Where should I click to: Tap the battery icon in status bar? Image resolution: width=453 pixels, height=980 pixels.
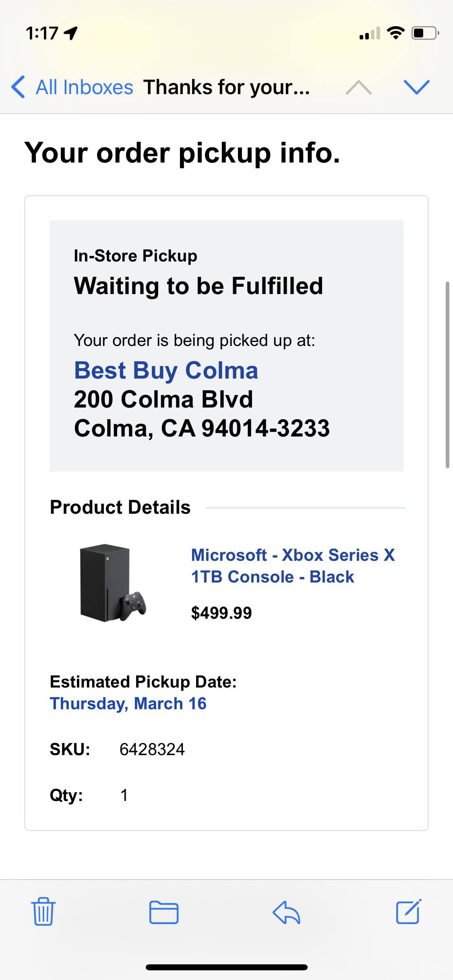(x=425, y=33)
